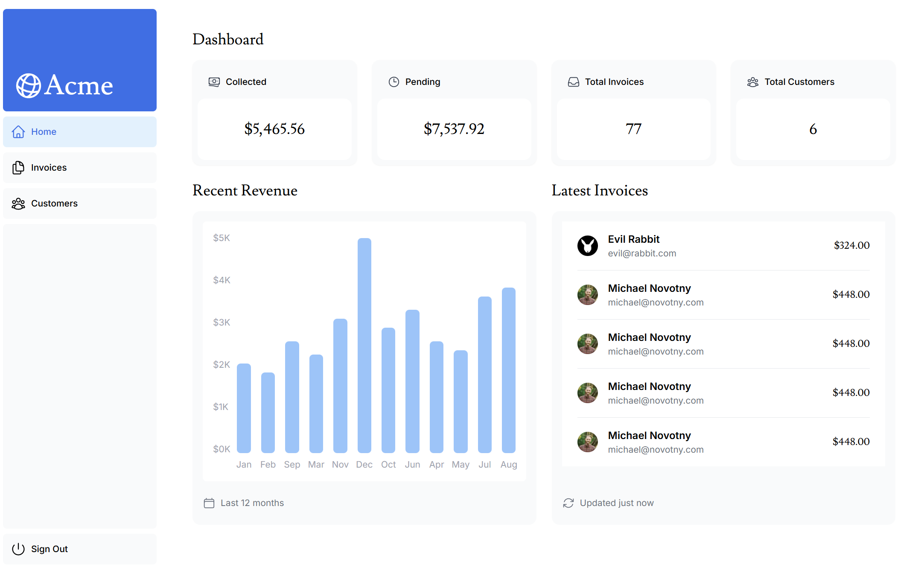Click the $448.00 amount in last invoice row

[851, 442]
